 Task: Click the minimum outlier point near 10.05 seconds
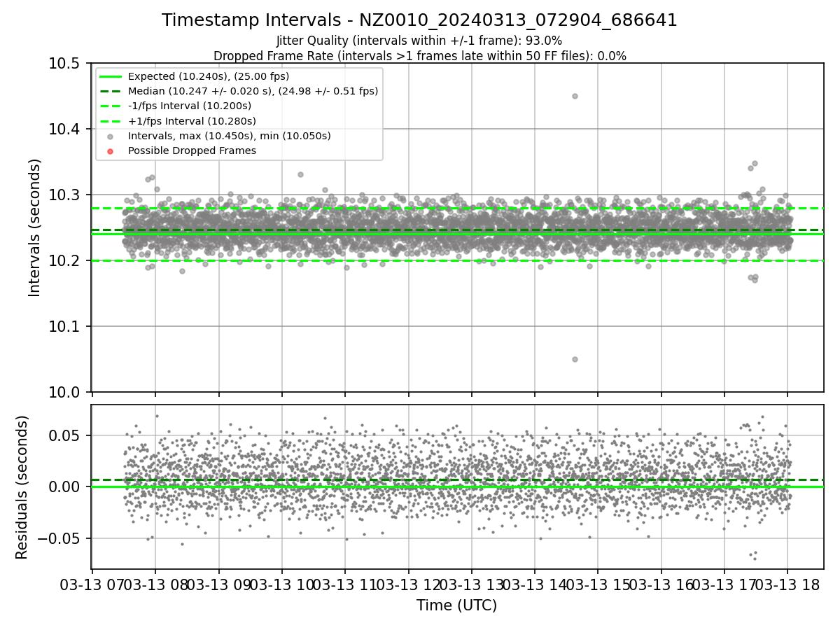(575, 359)
